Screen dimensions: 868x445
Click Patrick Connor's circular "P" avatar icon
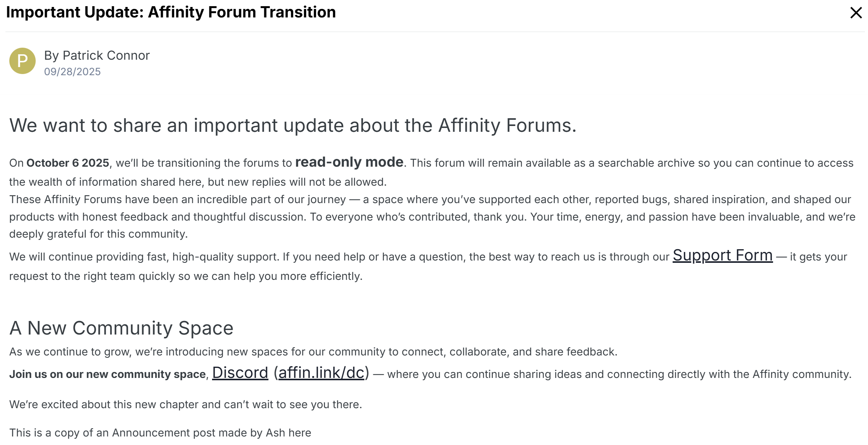click(x=22, y=61)
